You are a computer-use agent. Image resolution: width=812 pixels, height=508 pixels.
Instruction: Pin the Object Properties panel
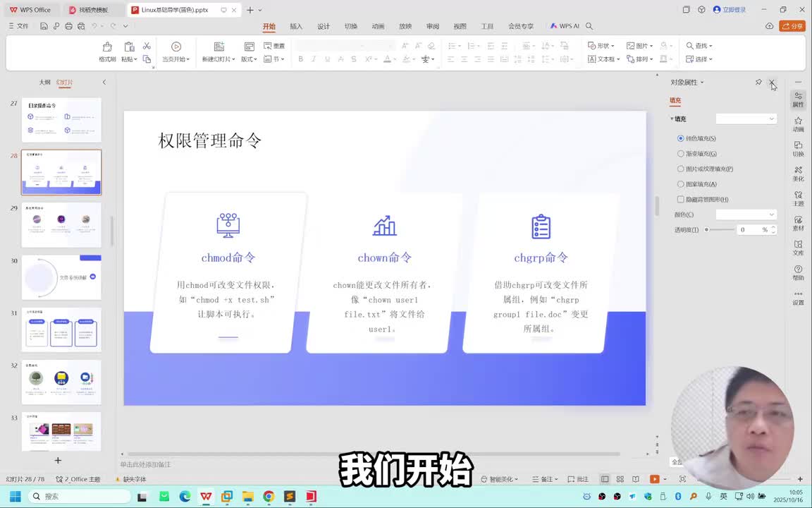click(x=758, y=82)
